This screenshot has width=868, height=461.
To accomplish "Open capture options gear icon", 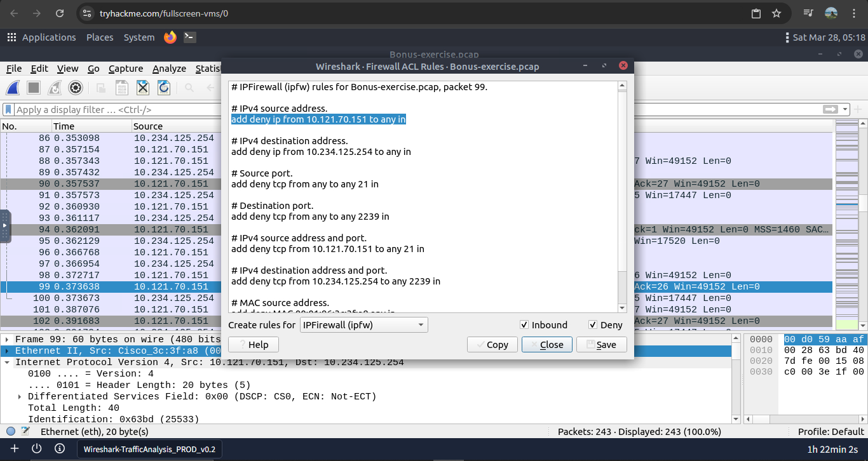I will tap(76, 88).
